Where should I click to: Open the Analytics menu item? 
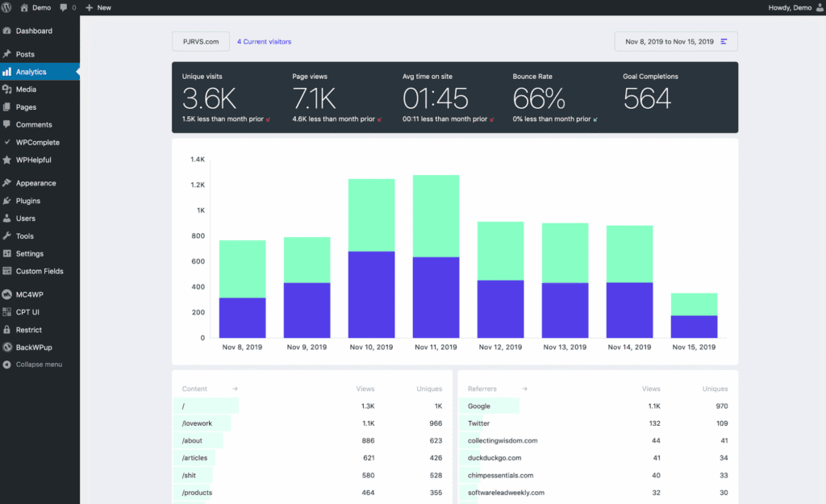click(x=31, y=72)
